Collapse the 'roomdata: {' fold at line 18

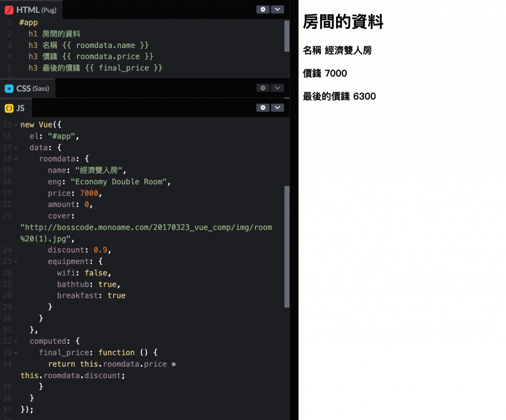(x=15, y=160)
